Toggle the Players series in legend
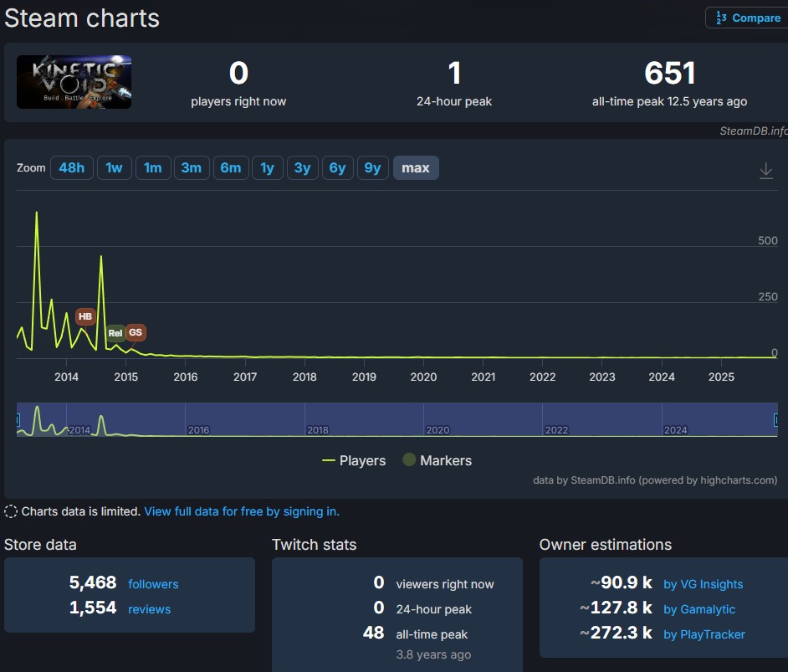 (x=354, y=460)
